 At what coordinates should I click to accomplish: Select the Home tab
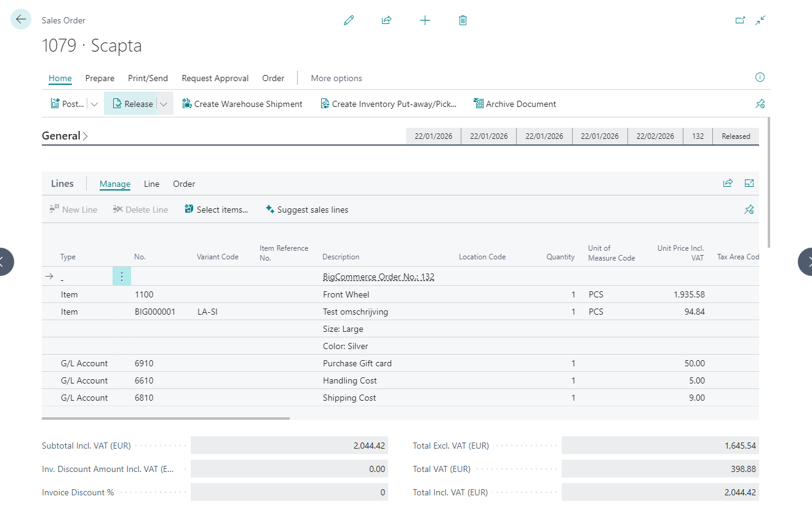pos(60,78)
